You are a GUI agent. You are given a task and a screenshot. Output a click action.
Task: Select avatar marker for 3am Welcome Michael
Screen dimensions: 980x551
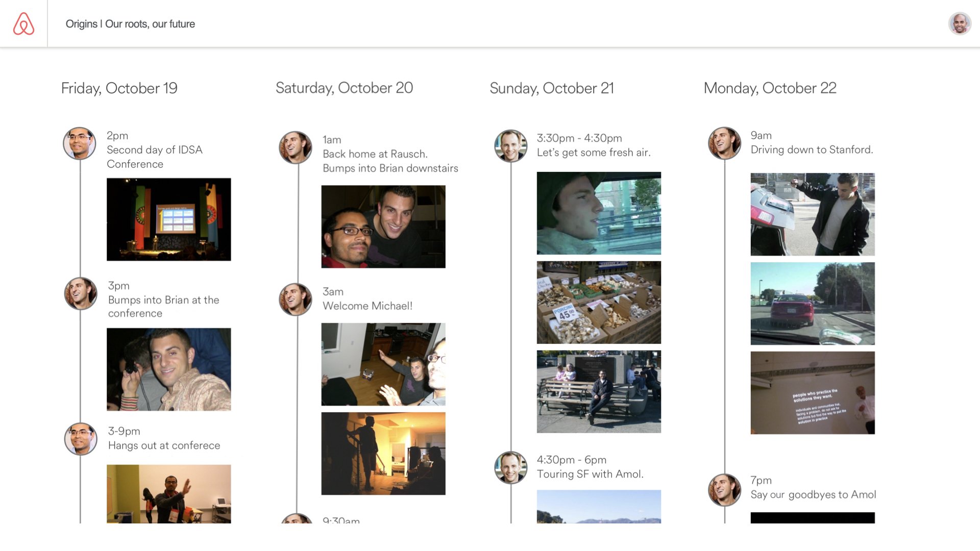(296, 299)
